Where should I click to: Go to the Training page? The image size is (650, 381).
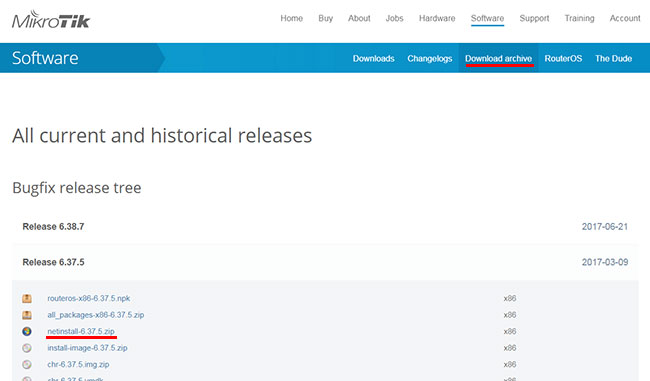(x=579, y=18)
